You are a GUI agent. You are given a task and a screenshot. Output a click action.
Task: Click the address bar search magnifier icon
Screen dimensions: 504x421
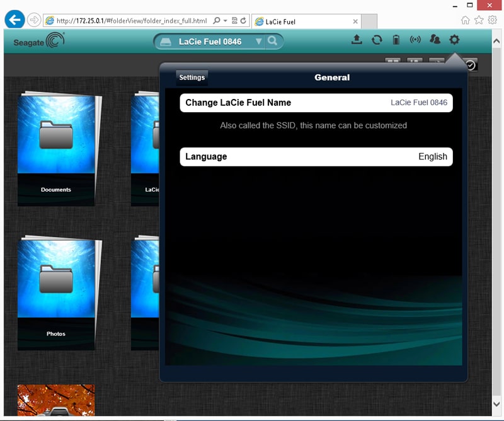coord(217,21)
